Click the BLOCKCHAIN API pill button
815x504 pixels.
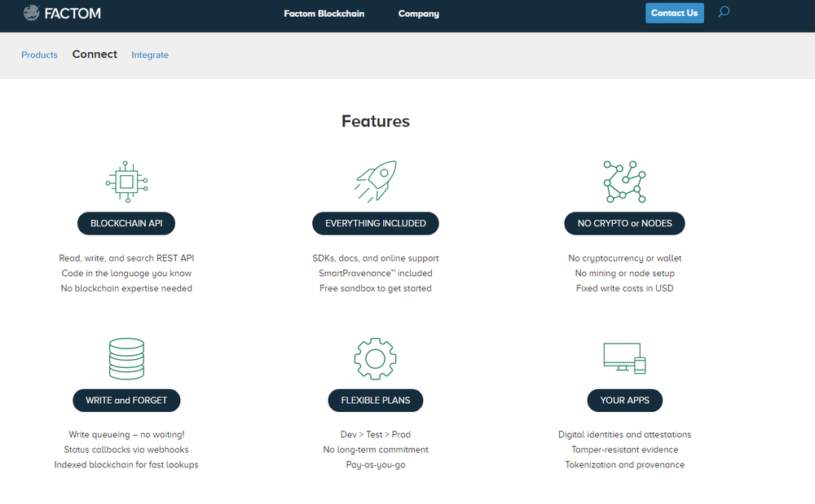(x=126, y=223)
